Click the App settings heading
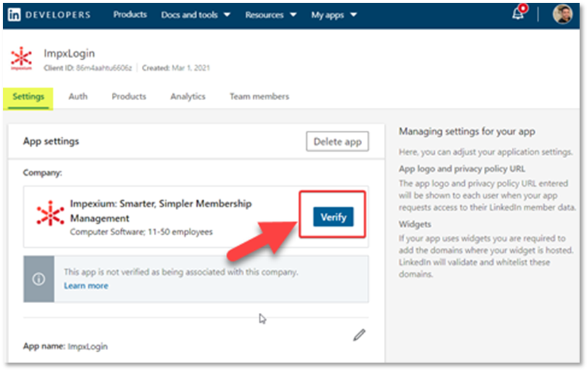Screen dimensions: 588x371 point(51,141)
